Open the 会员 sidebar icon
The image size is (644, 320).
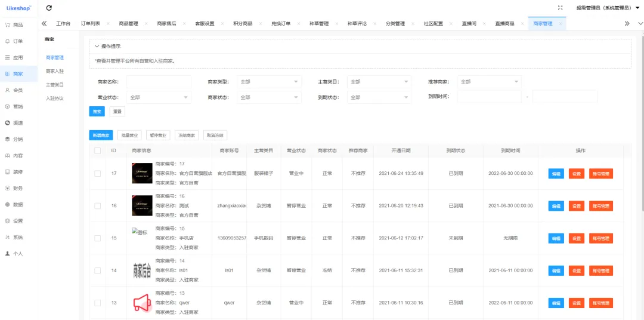(7, 90)
